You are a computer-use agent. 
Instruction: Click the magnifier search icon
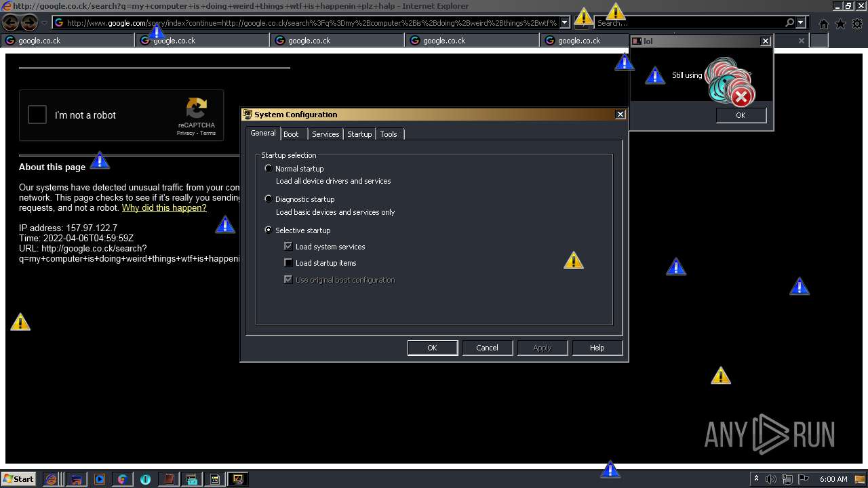[x=789, y=23]
